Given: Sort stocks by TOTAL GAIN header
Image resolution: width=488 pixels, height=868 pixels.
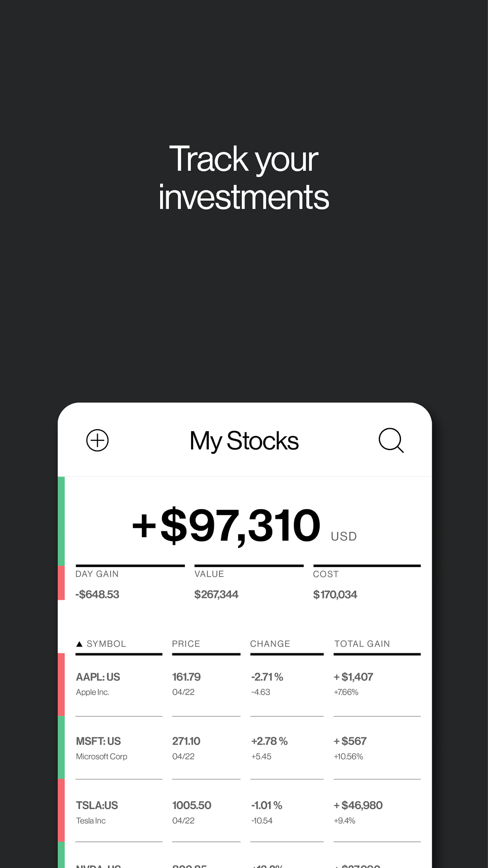Looking at the screenshot, I should click(x=362, y=644).
